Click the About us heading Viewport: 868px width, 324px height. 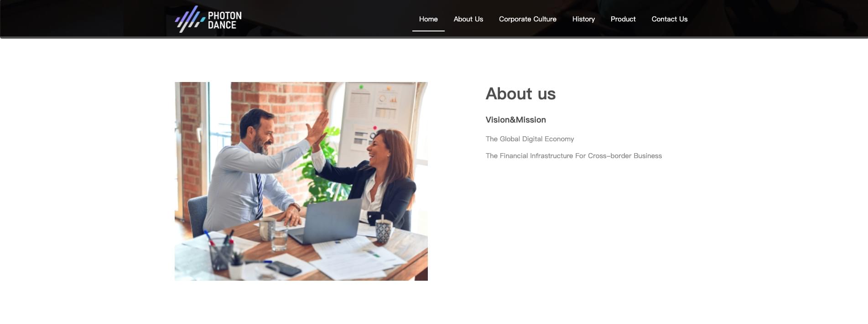(x=520, y=94)
